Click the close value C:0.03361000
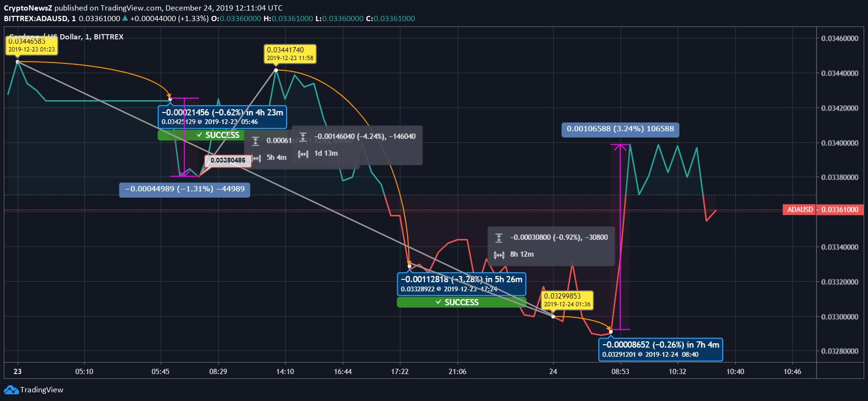This screenshot has width=868, height=401. coord(390,19)
